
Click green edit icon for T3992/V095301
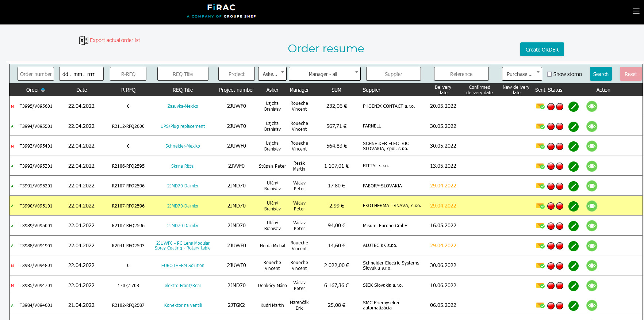[573, 167]
